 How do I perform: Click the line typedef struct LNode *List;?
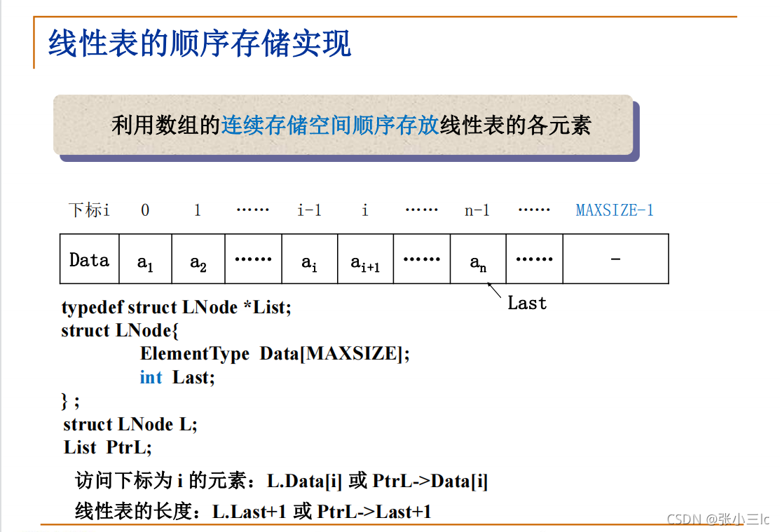176,307
